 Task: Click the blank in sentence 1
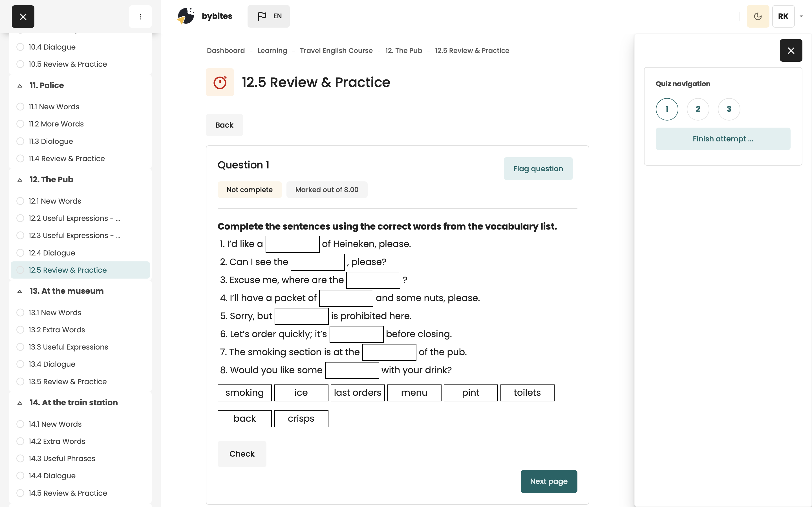(x=292, y=244)
